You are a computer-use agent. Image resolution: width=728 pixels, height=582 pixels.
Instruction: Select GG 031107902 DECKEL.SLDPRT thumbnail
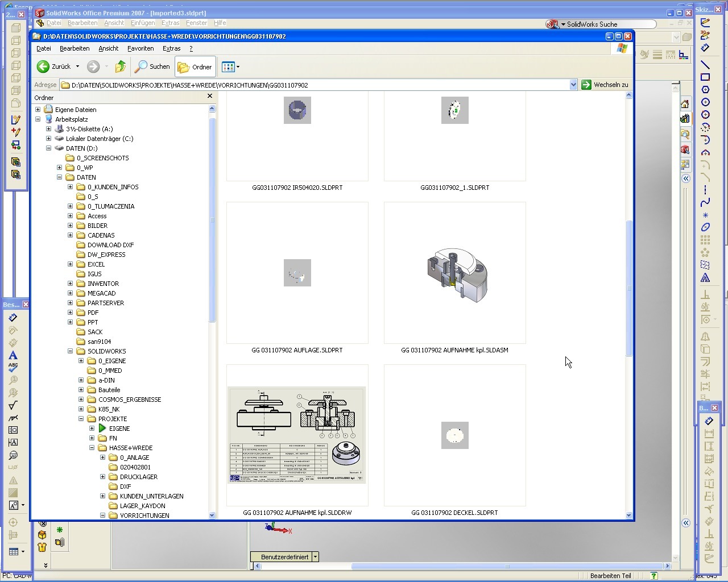coord(455,435)
